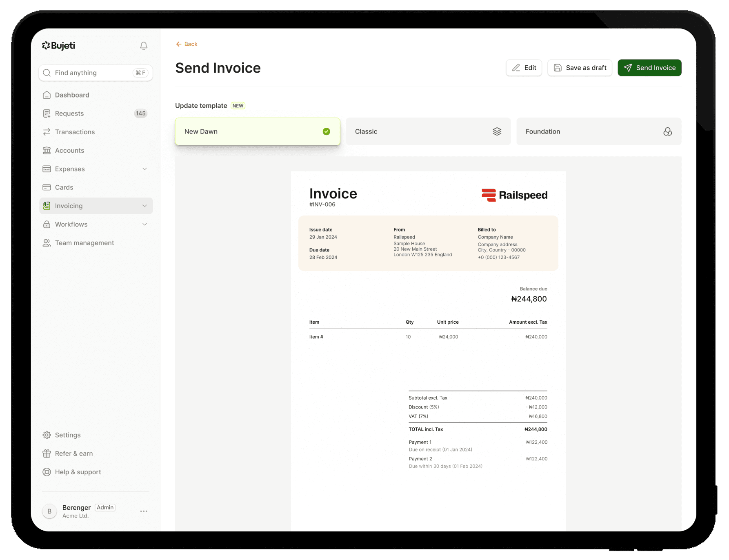
Task: Click the Workflows lock icon
Action: pos(47,224)
